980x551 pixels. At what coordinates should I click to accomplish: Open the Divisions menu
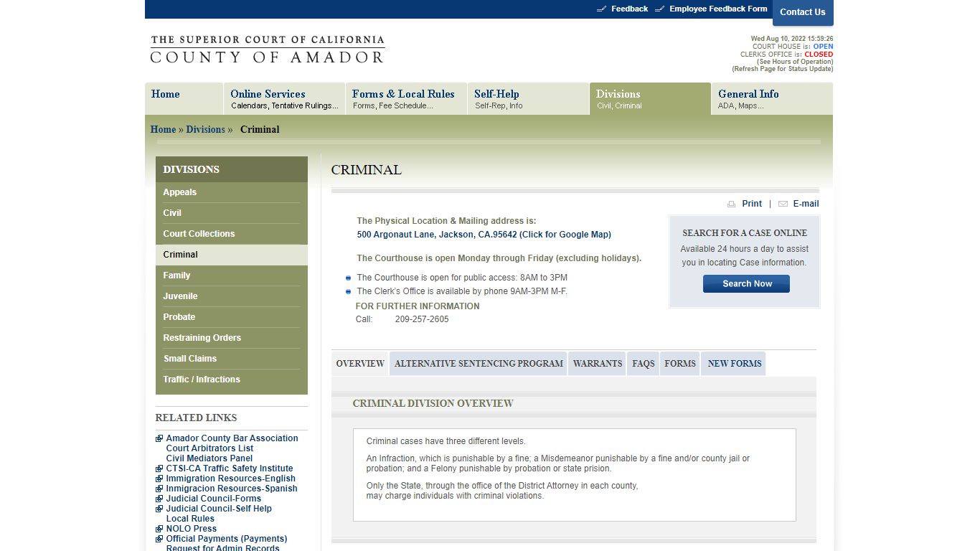coord(650,99)
